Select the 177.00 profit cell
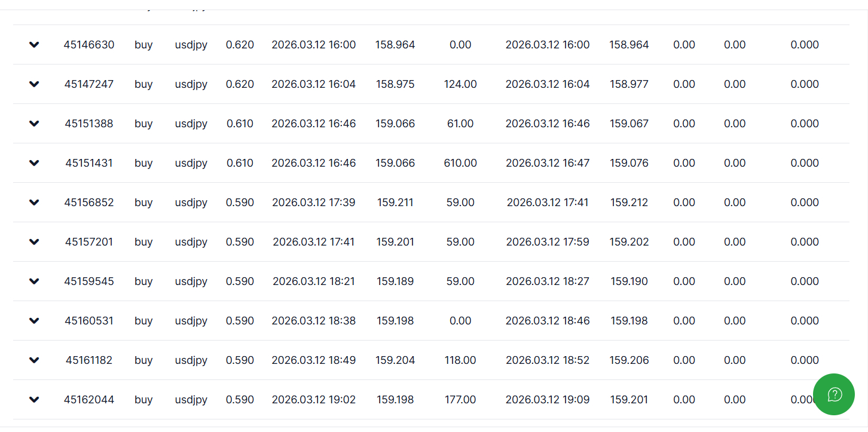Image resolution: width=868 pixels, height=432 pixels. point(460,400)
